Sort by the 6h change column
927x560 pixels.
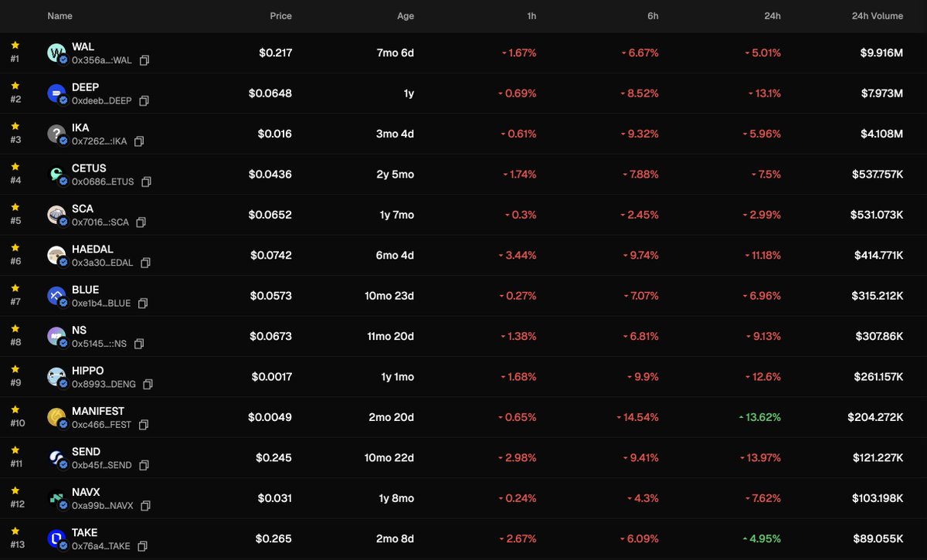pos(653,15)
